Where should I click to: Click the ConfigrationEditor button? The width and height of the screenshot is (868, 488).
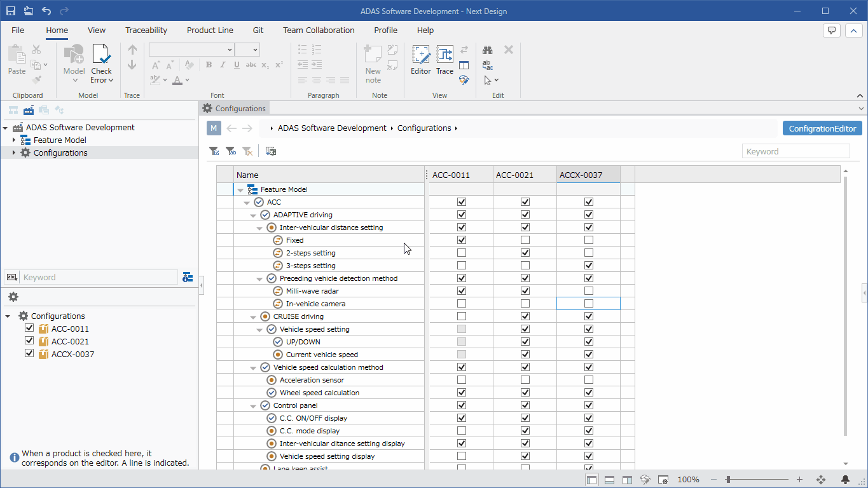pos(822,128)
